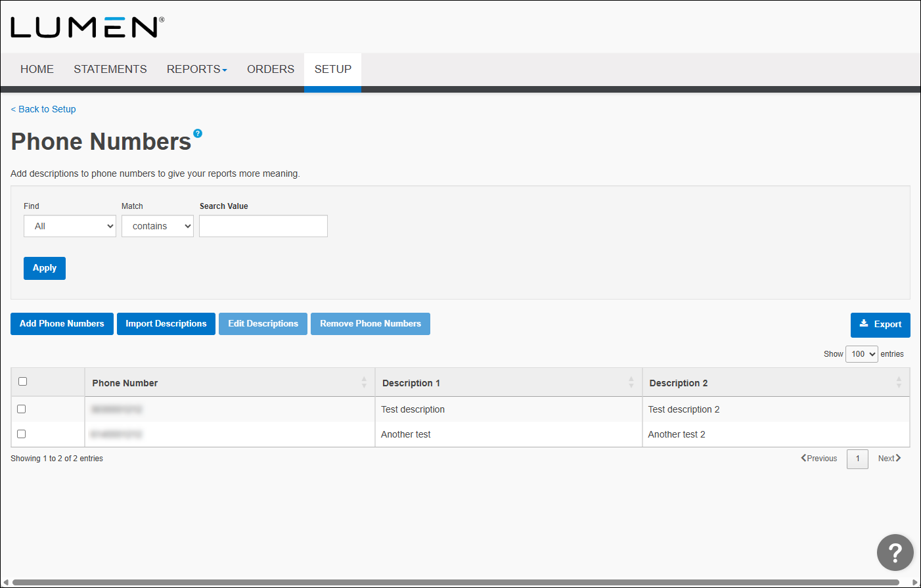Export the phone numbers list
The height and width of the screenshot is (588, 921).
click(880, 325)
